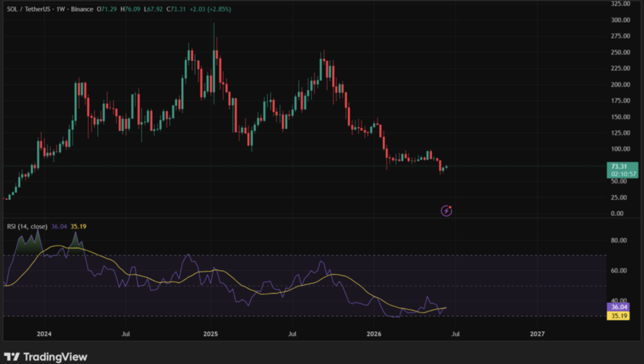Viewport: 644px width, 364px height.
Task: Click the 60.00 RSI axis label
Action: 619,270
